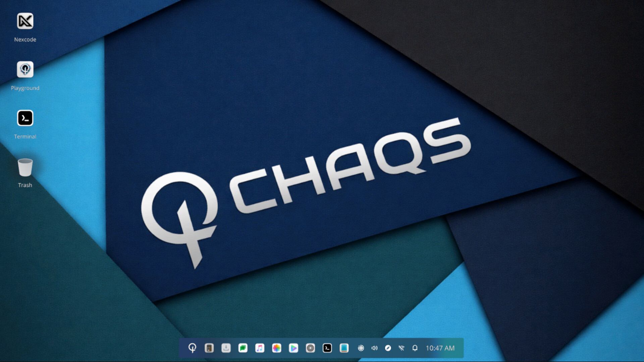Open the Calculator from the dock
Image resolution: width=644 pixels, height=362 pixels.
point(209,348)
